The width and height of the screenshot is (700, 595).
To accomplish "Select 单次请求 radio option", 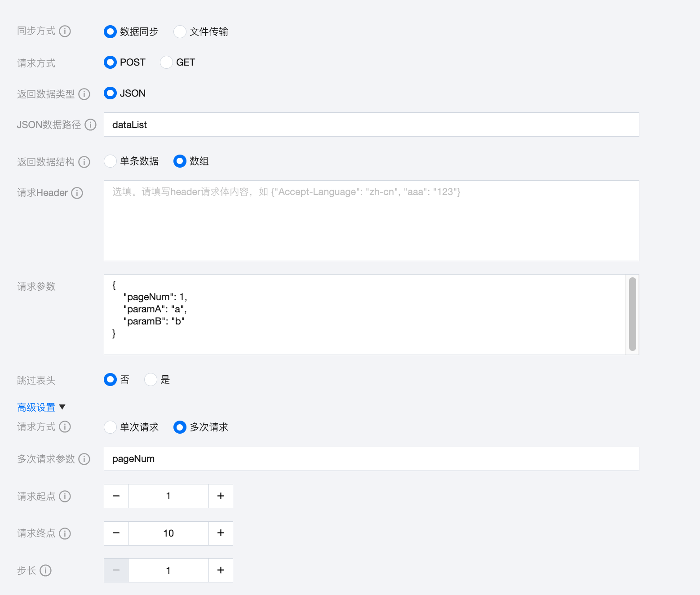I will 110,427.
